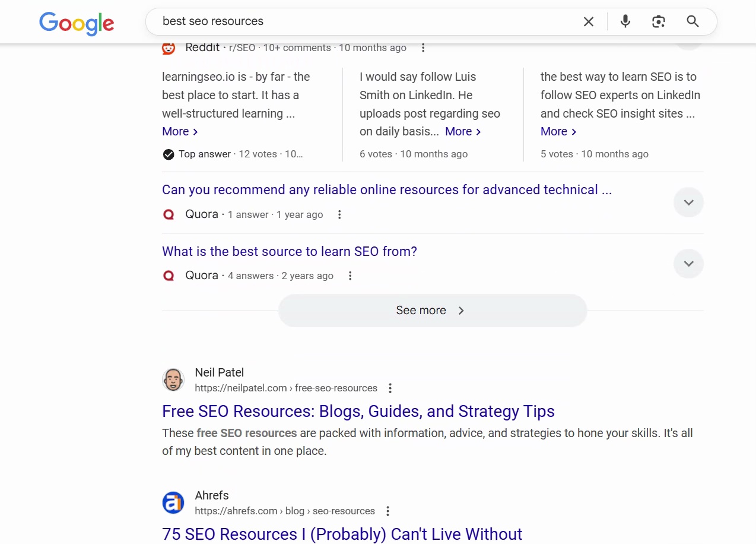Click the Neil Patel site name

(220, 373)
